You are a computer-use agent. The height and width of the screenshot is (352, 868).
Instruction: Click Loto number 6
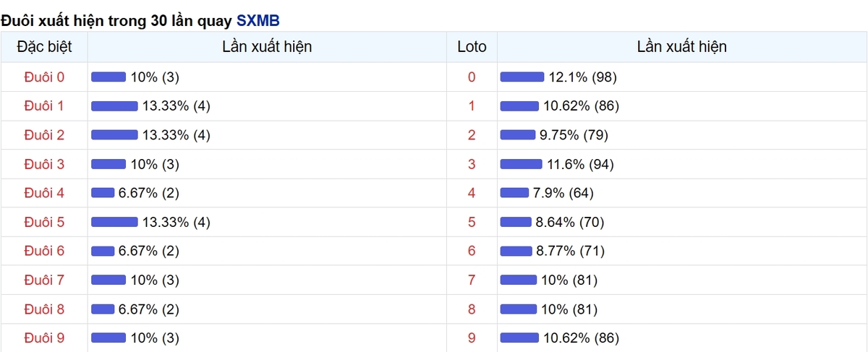click(472, 251)
